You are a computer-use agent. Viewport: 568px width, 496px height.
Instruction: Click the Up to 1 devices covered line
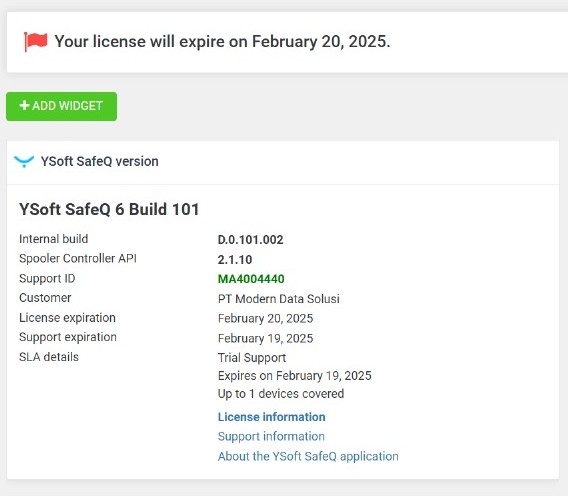281,394
